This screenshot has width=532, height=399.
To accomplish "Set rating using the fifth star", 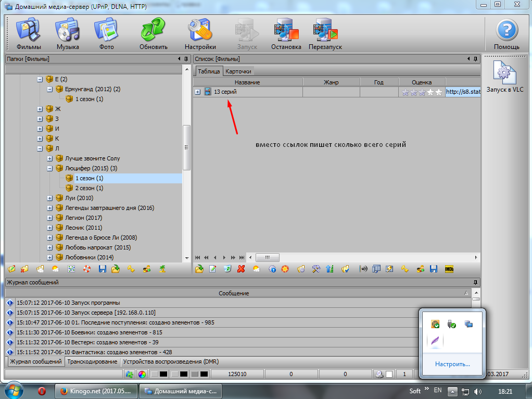I will click(438, 92).
